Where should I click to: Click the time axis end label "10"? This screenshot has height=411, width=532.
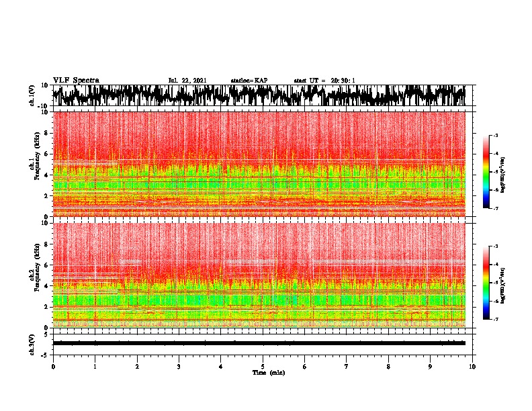[x=472, y=367]
